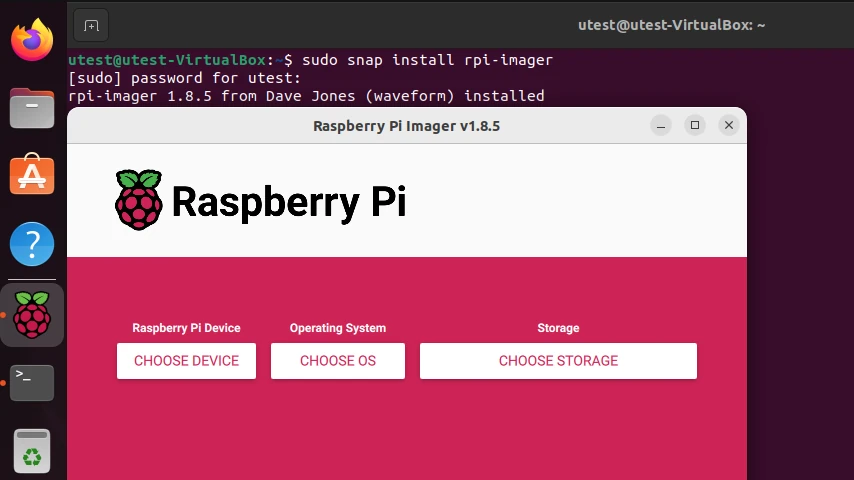854x480 pixels.
Task: Click 'Operating System' label
Action: tap(338, 328)
